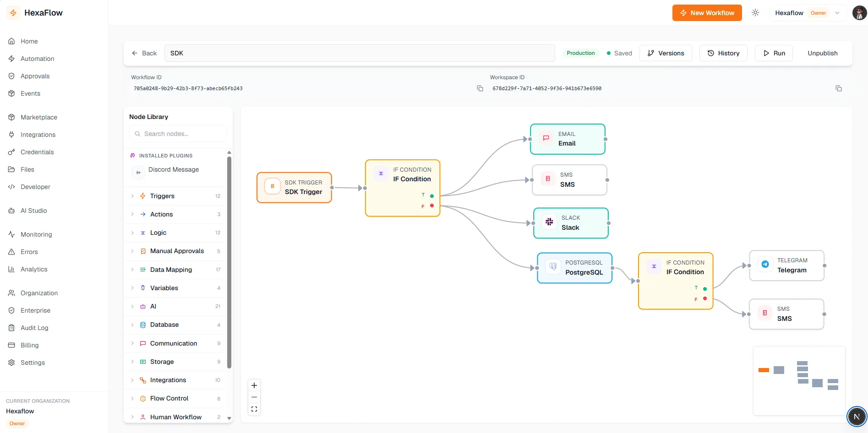Open the user avatar menu
The width and height of the screenshot is (868, 433).
click(x=859, y=13)
